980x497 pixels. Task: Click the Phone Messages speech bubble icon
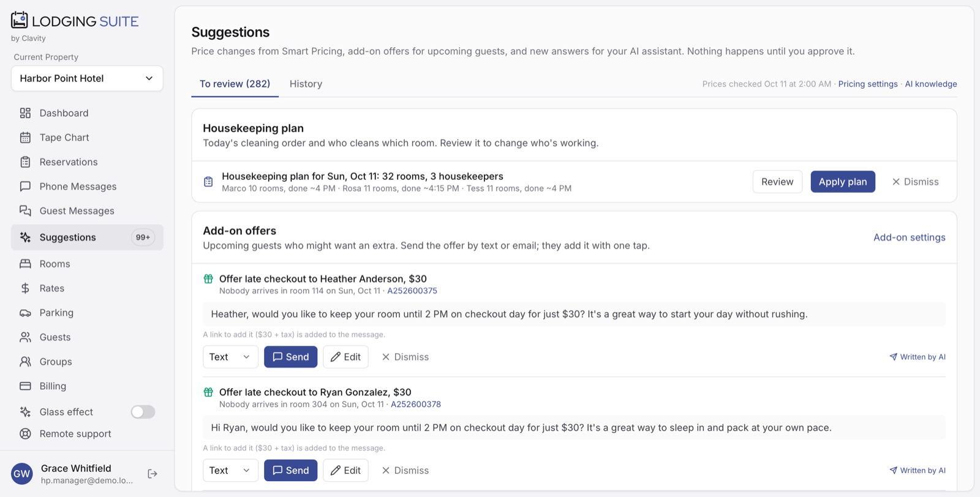[25, 187]
